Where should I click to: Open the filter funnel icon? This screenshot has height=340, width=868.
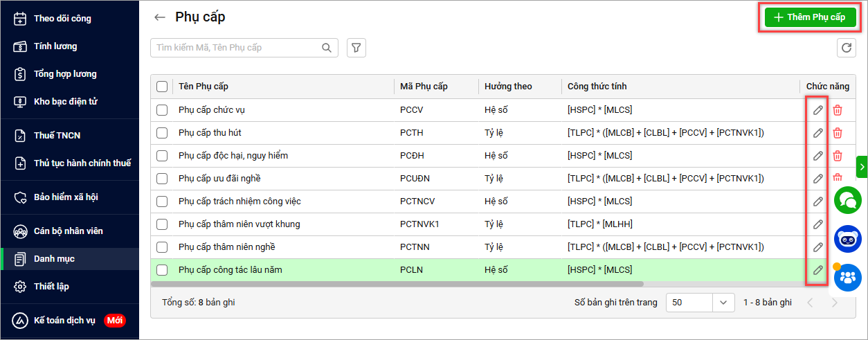click(356, 48)
